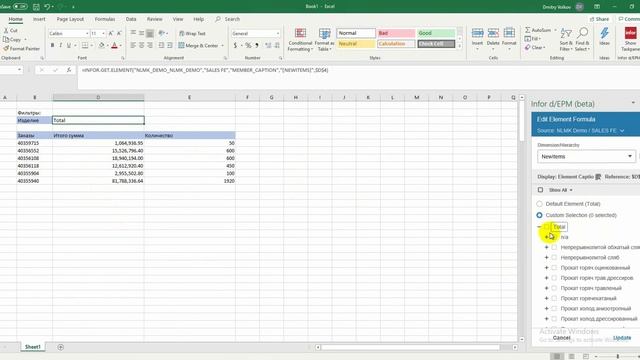Viewport: 640px width, 360px height.
Task: Click the Cut icon in Clipboard group
Action: pyautogui.click(x=6, y=31)
